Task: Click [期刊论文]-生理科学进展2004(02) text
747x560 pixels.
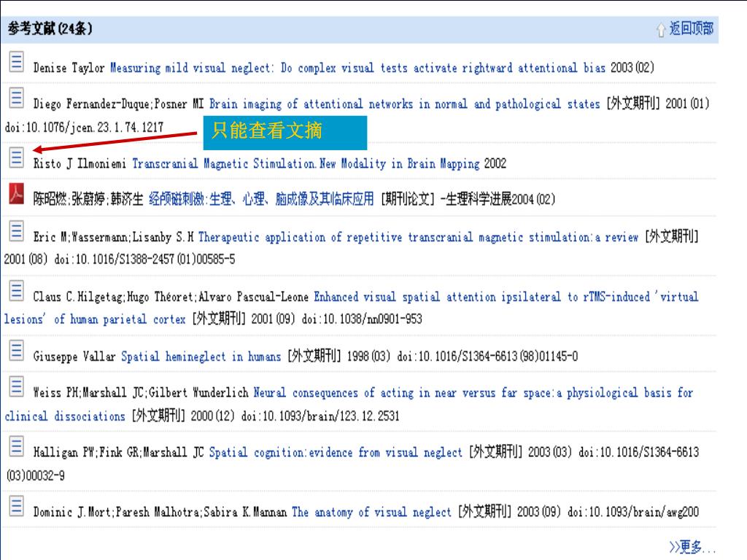Action: tap(468, 199)
